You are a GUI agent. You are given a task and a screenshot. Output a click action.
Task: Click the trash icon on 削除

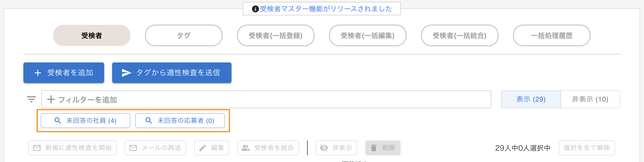(x=373, y=148)
